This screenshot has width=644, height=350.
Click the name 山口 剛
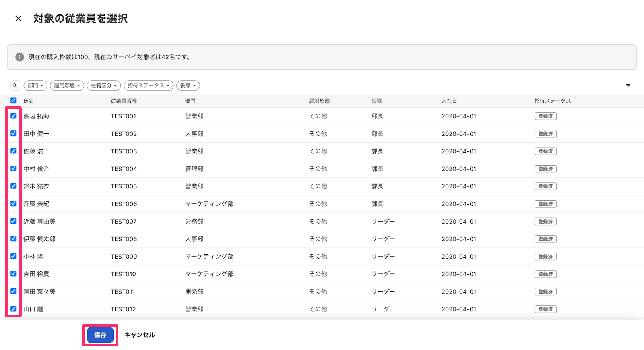click(33, 309)
